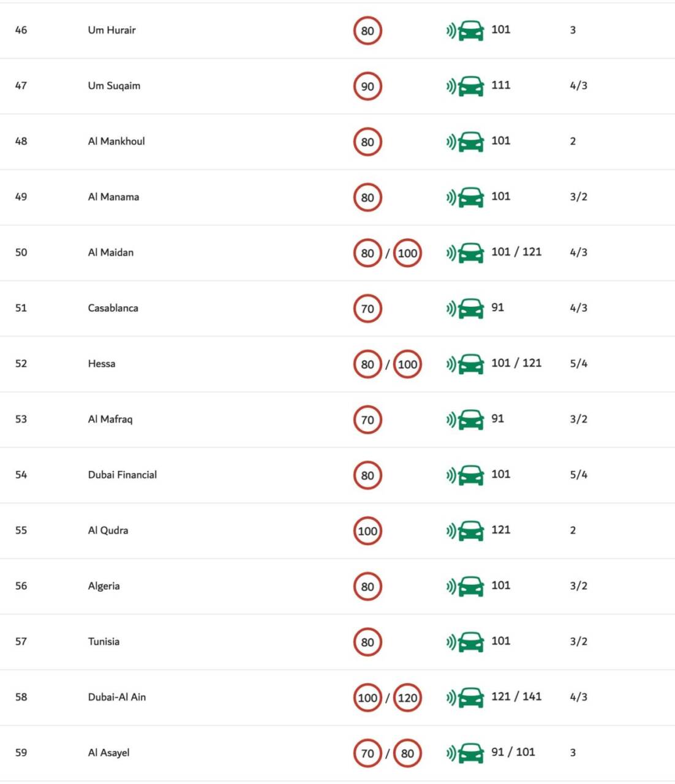Click row number 55
Viewport: 675px width, 784px height.
pyautogui.click(x=21, y=530)
